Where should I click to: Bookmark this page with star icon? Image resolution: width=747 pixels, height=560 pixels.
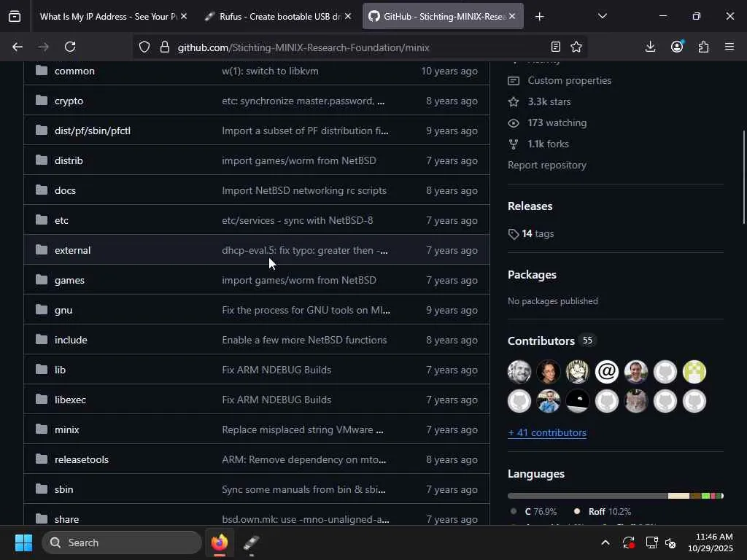click(576, 47)
